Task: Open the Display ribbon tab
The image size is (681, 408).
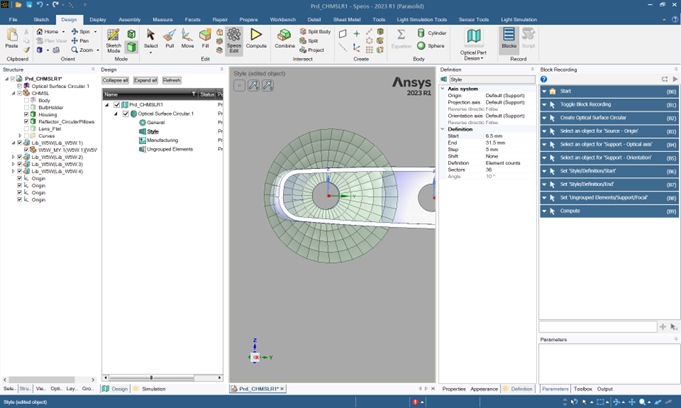Action: pyautogui.click(x=98, y=20)
